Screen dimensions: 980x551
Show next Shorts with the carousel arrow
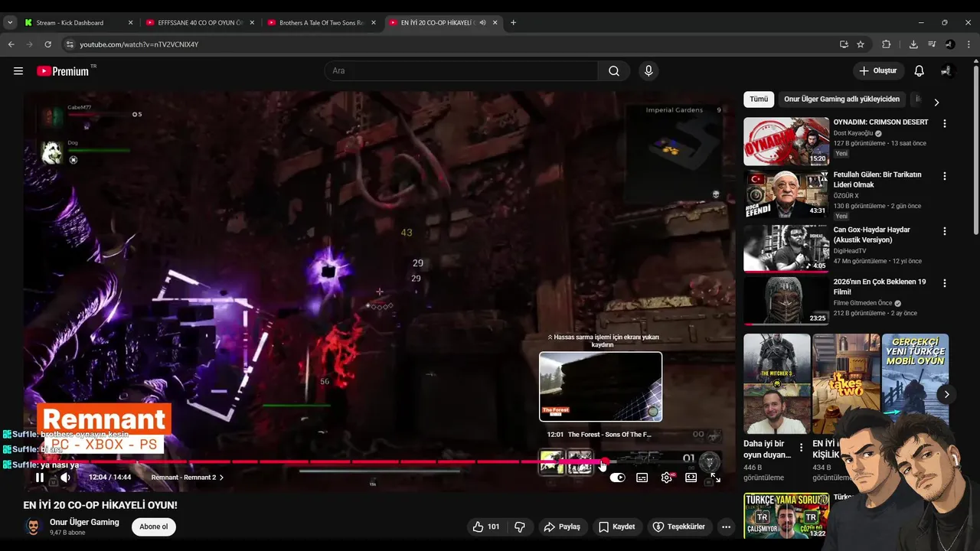[x=946, y=395]
